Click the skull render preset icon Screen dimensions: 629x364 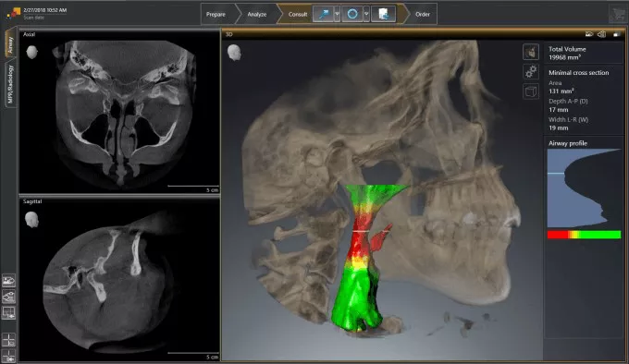531,52
